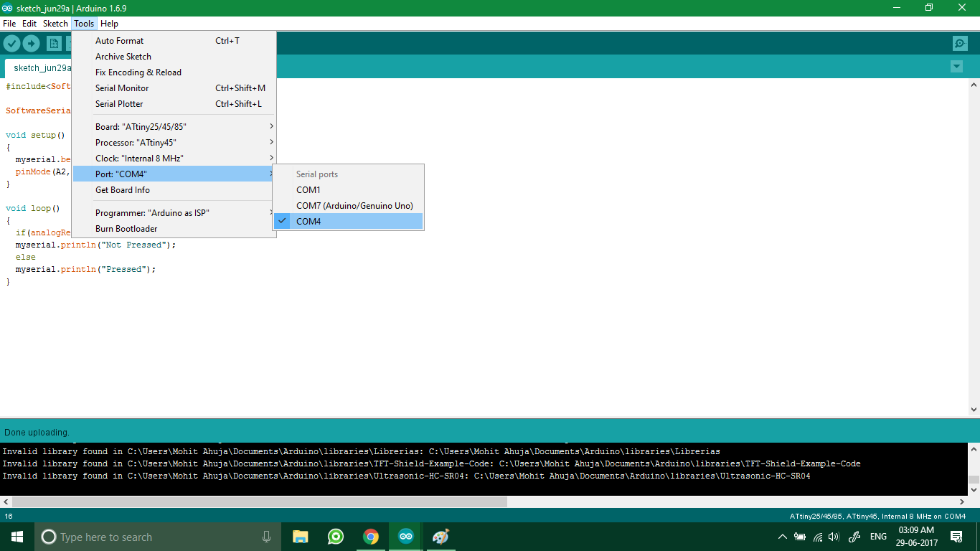Click the line number 16 in status bar

9,516
